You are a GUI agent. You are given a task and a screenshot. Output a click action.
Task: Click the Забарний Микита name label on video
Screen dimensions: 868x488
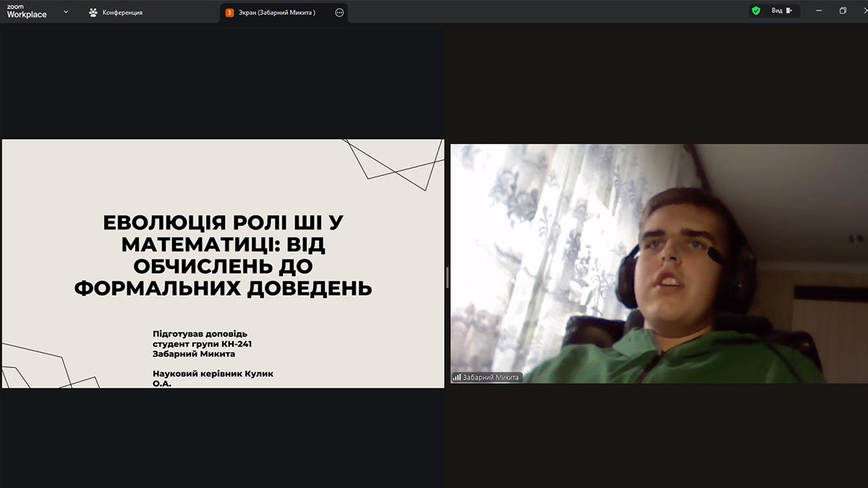pyautogui.click(x=490, y=377)
